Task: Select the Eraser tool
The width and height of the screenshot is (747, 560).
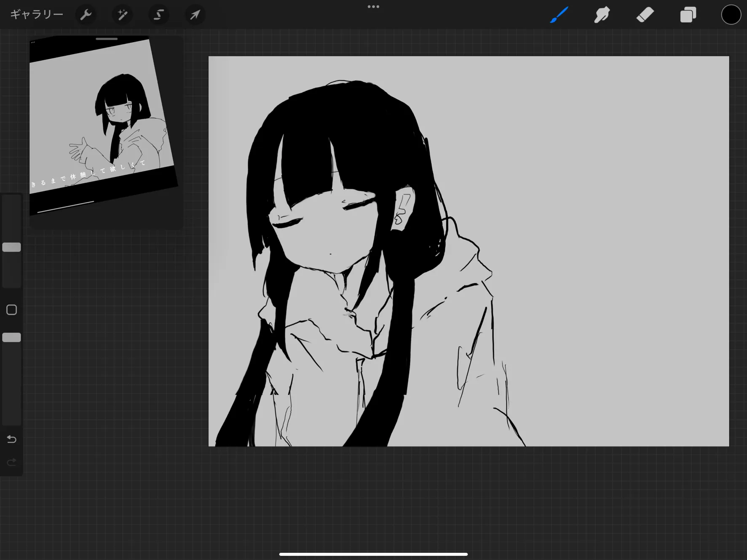Action: [645, 15]
